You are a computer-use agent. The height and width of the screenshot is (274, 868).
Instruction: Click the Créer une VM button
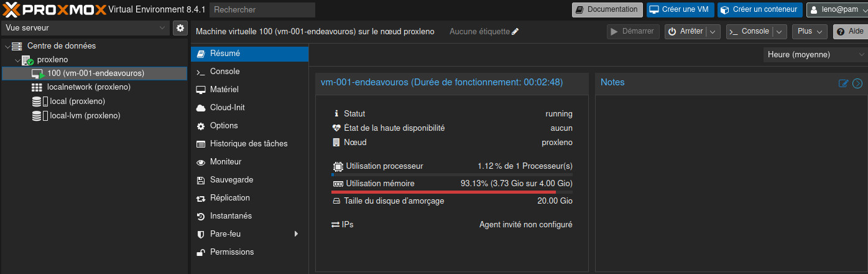680,9
